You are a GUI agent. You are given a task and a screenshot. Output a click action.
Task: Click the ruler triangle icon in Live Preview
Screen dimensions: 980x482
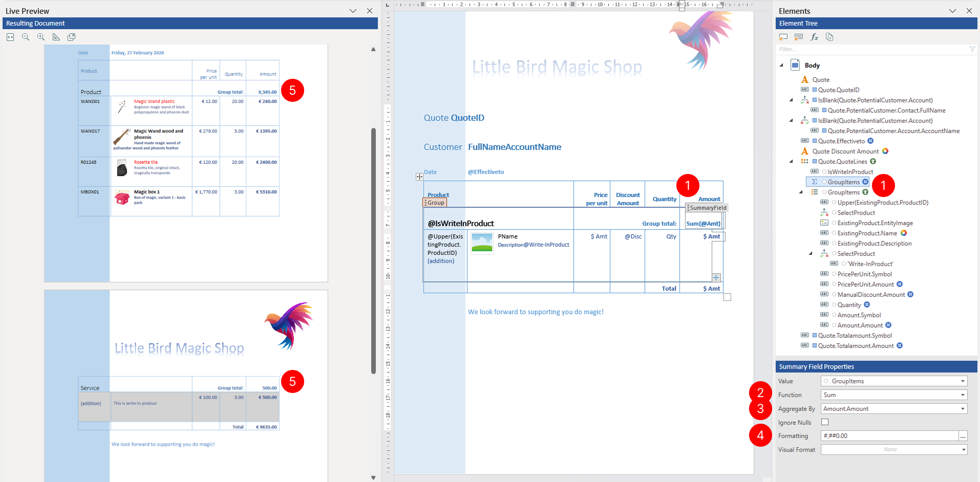click(56, 37)
